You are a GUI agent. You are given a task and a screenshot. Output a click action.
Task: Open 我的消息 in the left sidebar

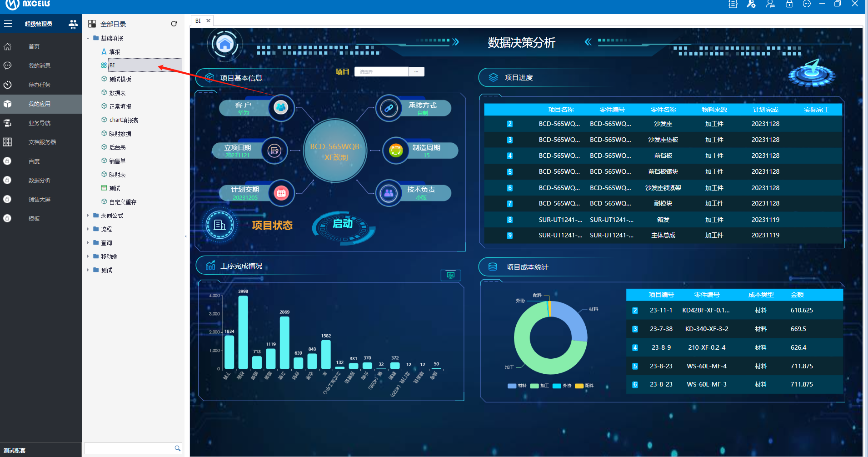40,66
